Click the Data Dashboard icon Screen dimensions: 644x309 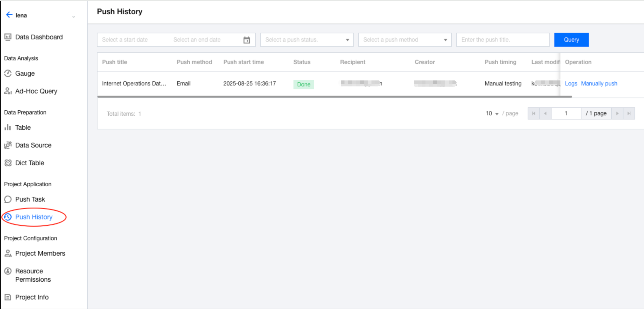[8, 37]
